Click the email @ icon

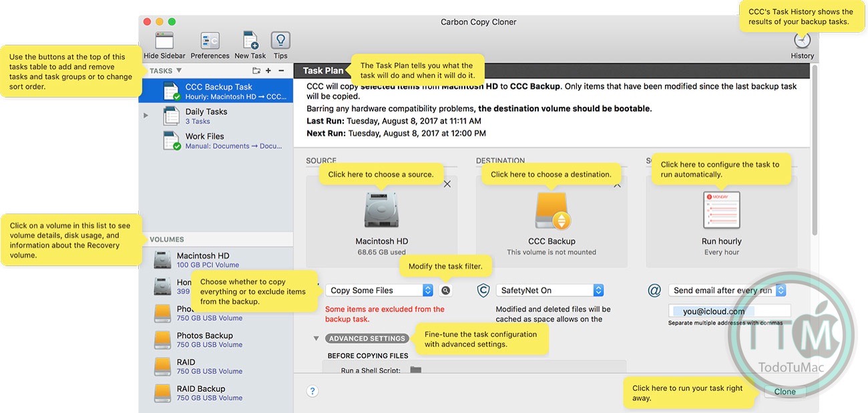click(x=654, y=290)
